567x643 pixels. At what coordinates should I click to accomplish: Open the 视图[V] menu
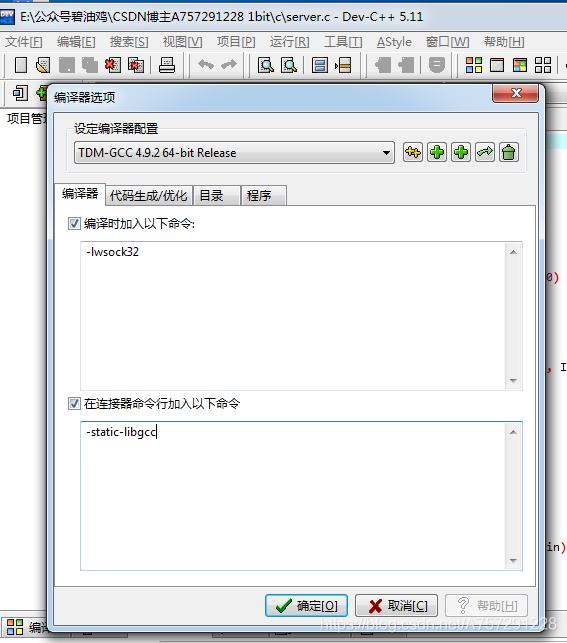182,42
